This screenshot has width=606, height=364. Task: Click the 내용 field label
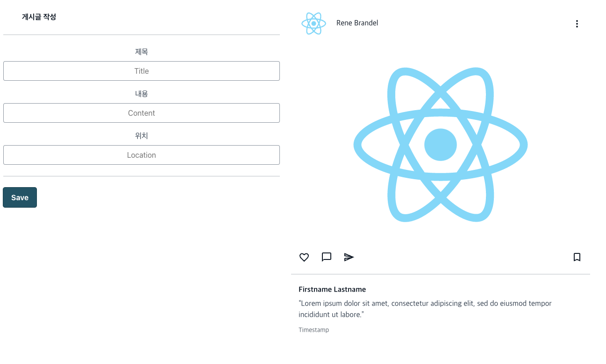tap(142, 94)
